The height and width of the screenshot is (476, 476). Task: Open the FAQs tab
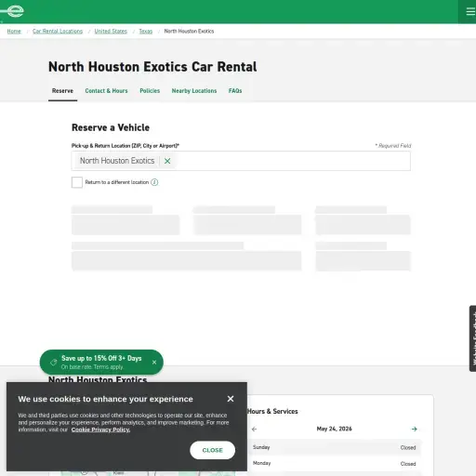coord(235,91)
